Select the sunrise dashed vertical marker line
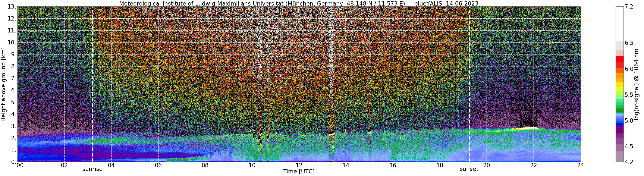Screen dimensions: 644x176 [92, 84]
